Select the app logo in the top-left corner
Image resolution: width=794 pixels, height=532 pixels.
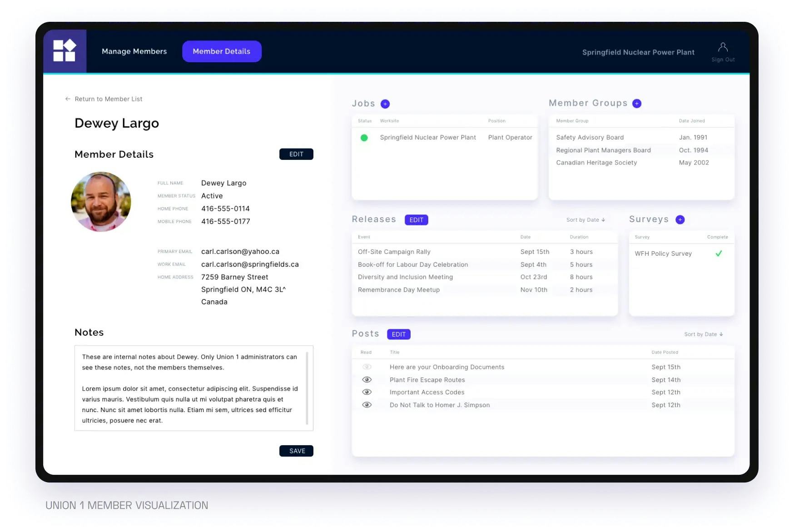point(65,51)
